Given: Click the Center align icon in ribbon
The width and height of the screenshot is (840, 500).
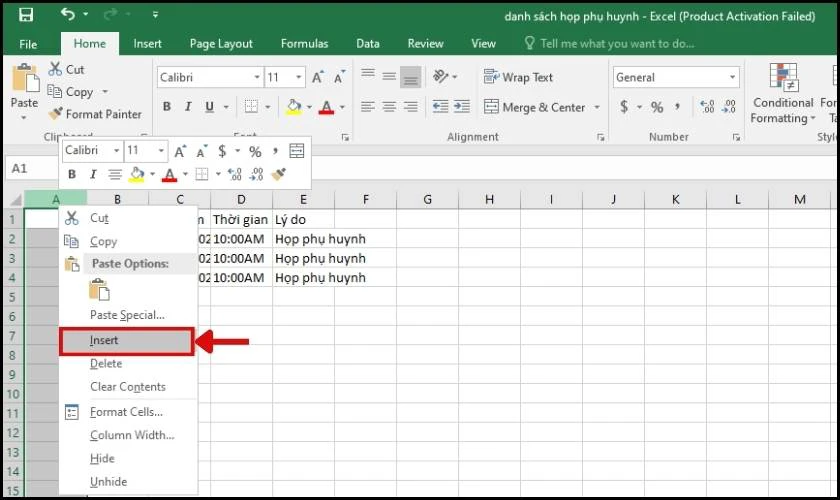Looking at the screenshot, I should tap(389, 107).
